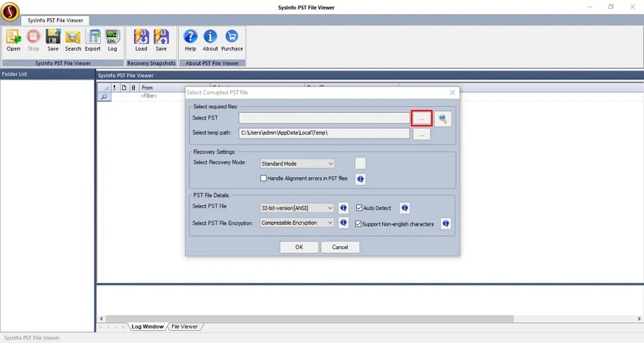Viewport: 644px width, 343px height.
Task: Click the blank button beside Recovery Mode
Action: 360,164
